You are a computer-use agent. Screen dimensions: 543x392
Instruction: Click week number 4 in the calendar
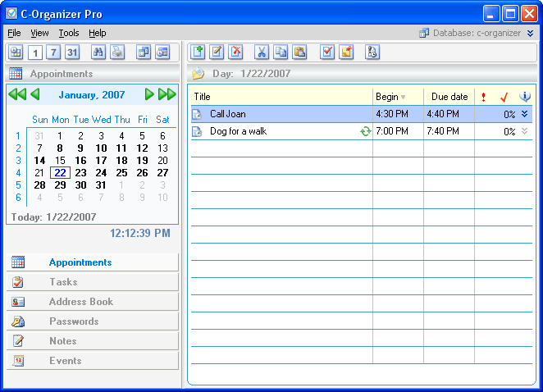tap(18, 172)
